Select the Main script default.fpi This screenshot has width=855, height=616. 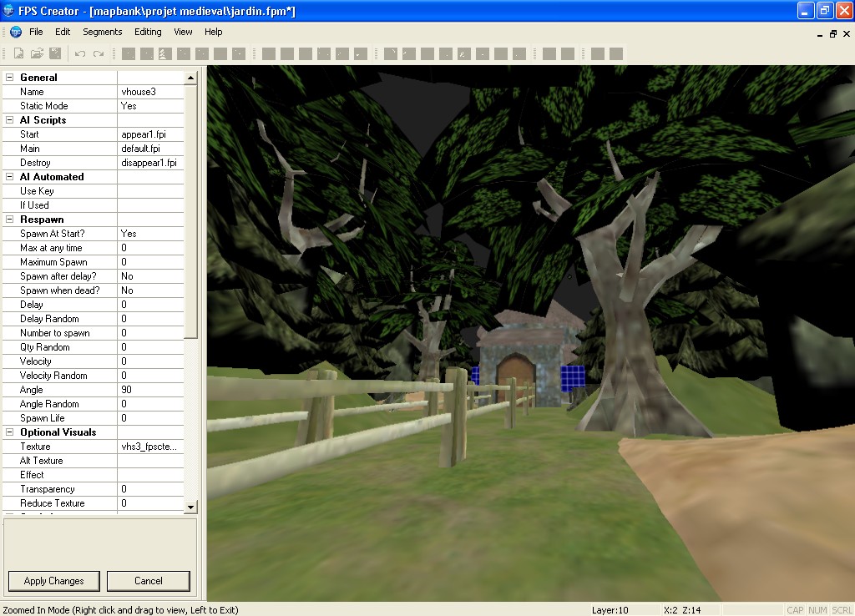[x=150, y=149]
